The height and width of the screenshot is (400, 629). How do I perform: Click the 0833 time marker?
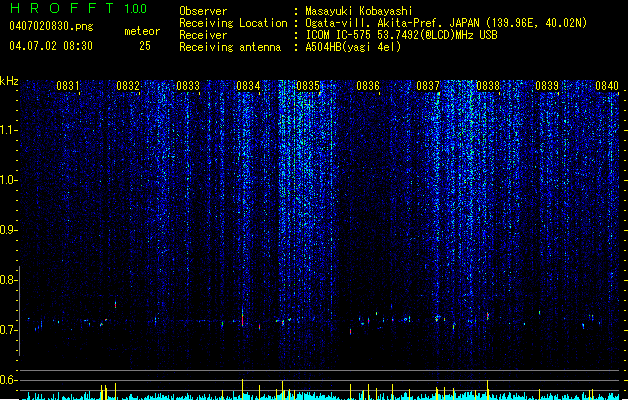[x=188, y=86]
